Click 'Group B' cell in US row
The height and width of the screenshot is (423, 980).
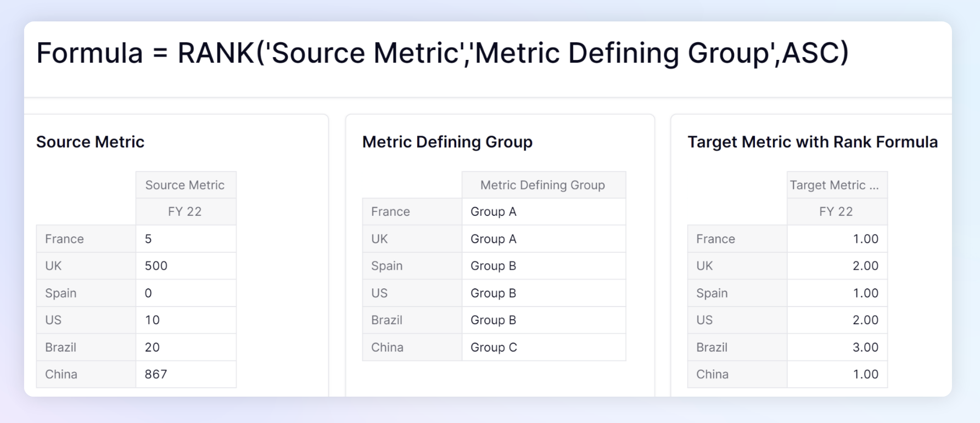(x=544, y=293)
